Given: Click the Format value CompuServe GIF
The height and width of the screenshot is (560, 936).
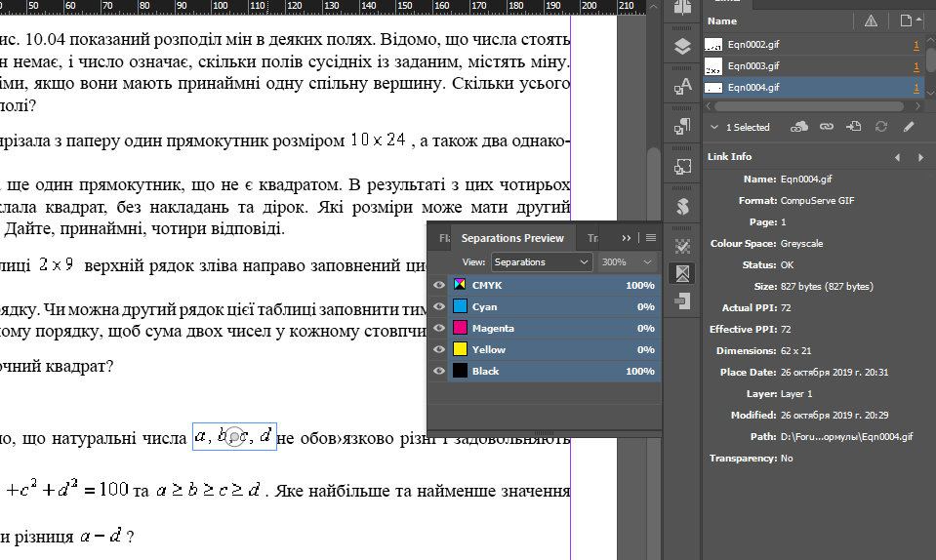Looking at the screenshot, I should pos(817,200).
